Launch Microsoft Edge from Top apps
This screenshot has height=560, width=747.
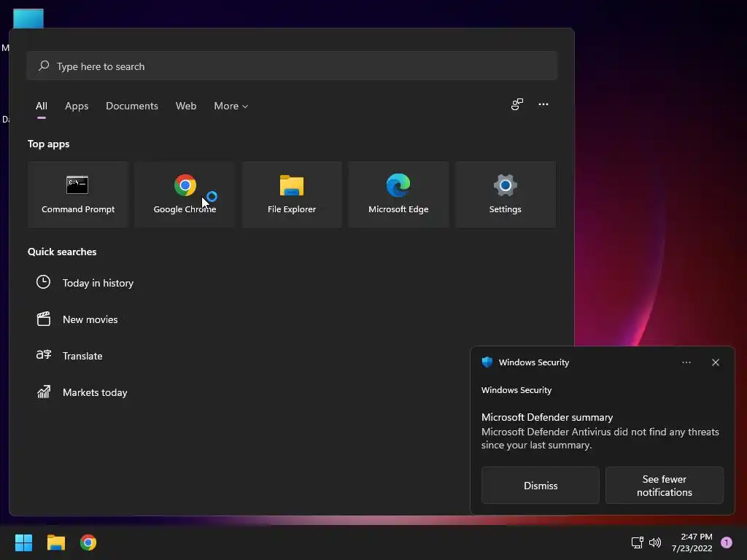[x=398, y=194]
